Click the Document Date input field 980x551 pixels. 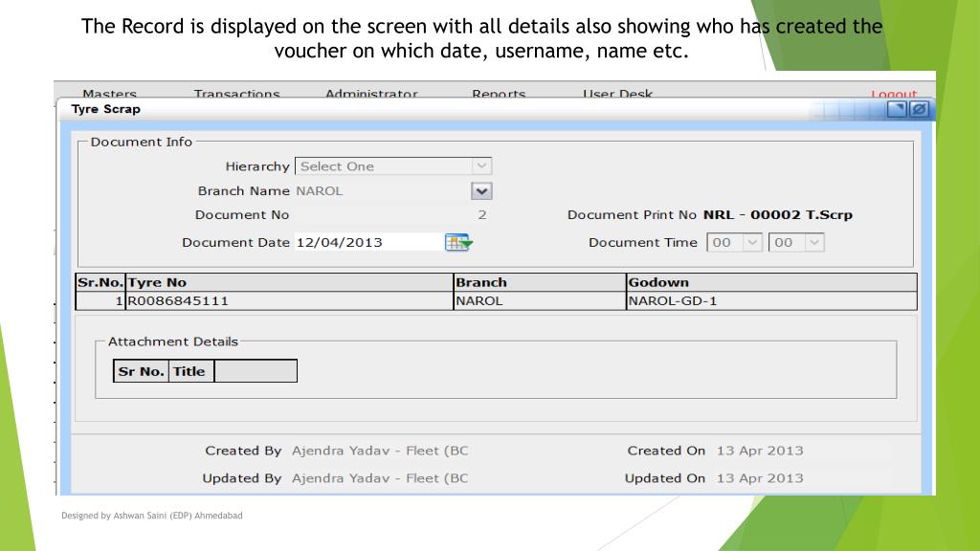tap(367, 243)
